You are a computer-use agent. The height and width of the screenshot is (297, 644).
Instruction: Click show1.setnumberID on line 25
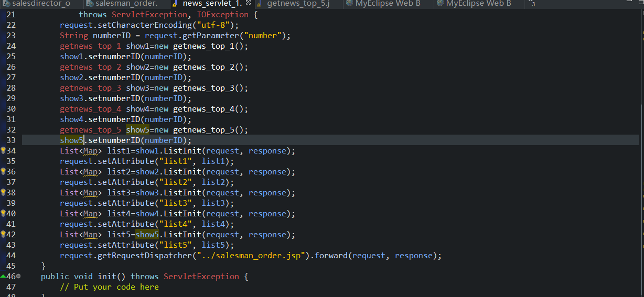pos(100,56)
